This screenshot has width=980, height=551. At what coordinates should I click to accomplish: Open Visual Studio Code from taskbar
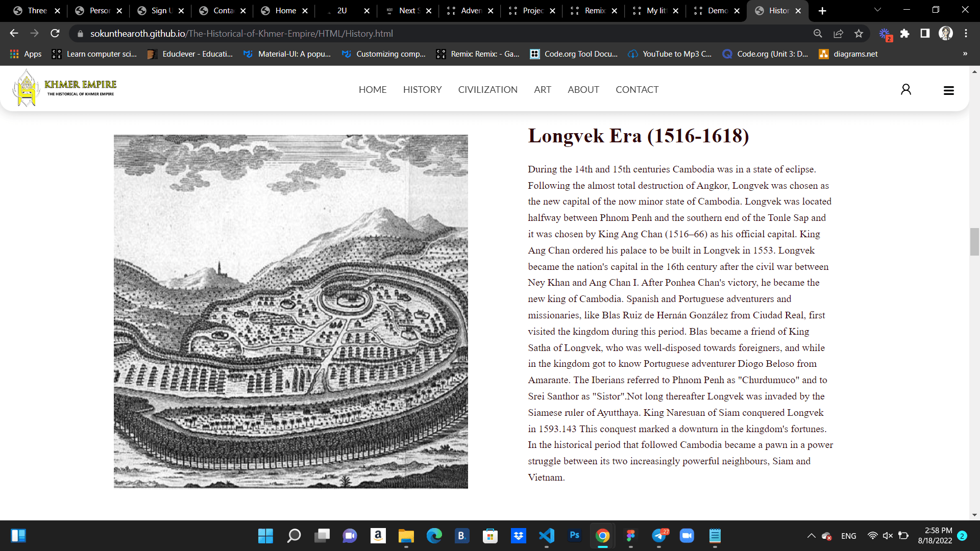click(x=547, y=536)
